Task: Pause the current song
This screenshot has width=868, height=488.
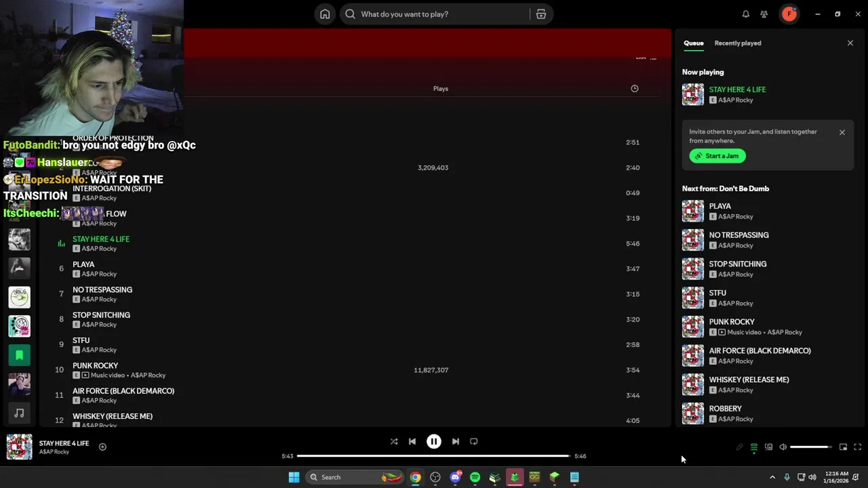Action: 434,441
